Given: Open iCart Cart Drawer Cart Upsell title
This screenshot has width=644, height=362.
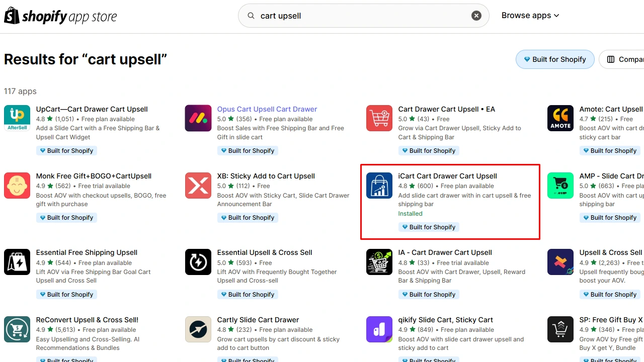Looking at the screenshot, I should (x=448, y=176).
